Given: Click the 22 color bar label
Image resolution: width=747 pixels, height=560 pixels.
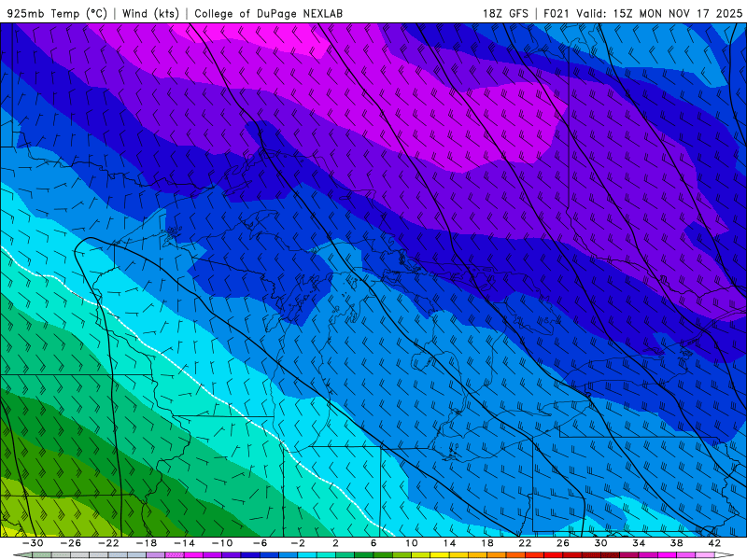Looking at the screenshot, I should (525, 543).
